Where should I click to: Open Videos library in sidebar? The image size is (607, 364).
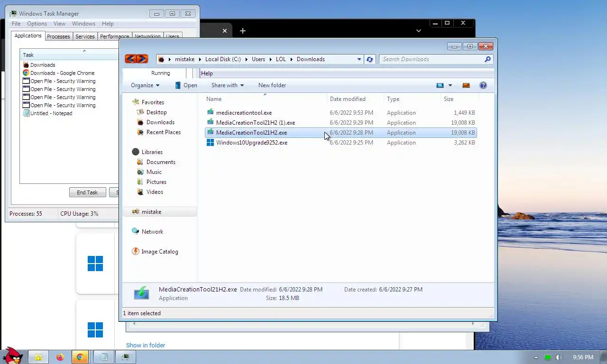(x=155, y=192)
